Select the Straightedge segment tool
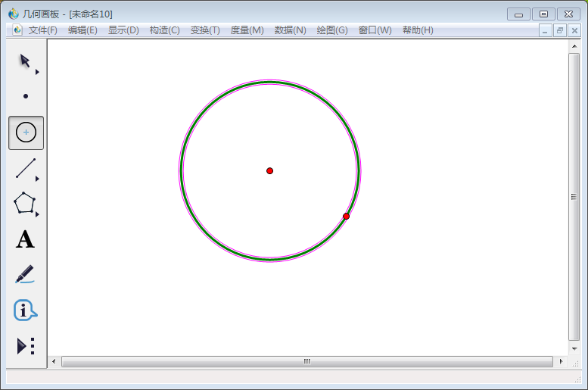The image size is (588, 390). pyautogui.click(x=26, y=168)
